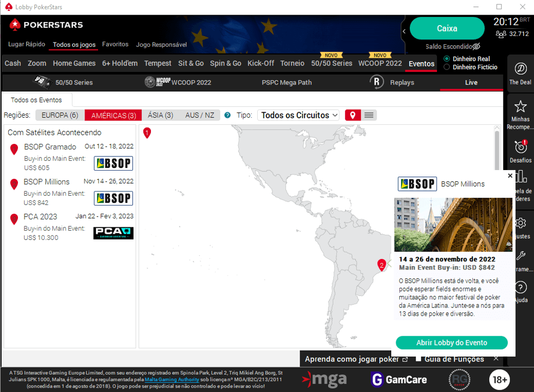This screenshot has height=392, width=534.
Task: Select Dinheiro Fictício radio button
Action: point(447,67)
